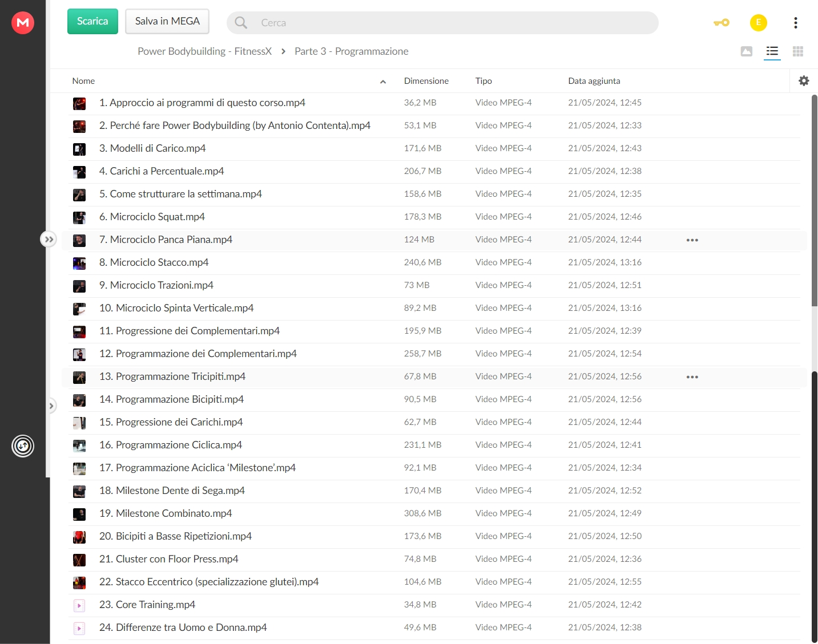Click the green Scarica button

coord(92,22)
